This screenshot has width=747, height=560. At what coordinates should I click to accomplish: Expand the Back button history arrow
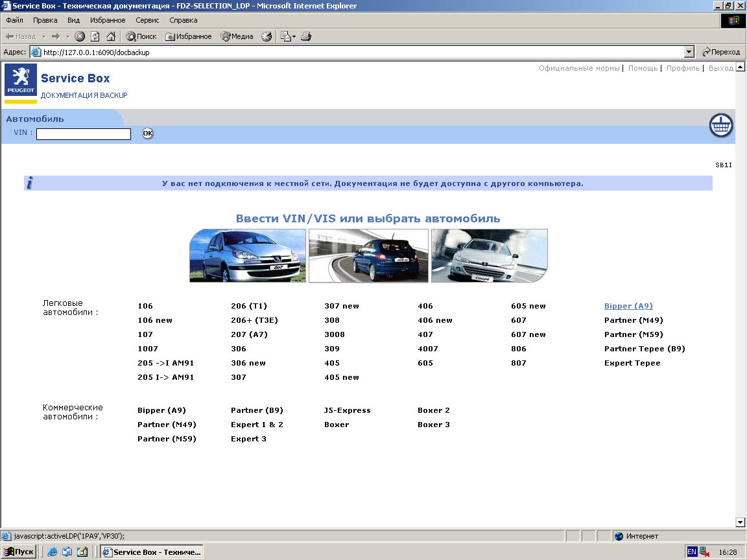[43, 36]
